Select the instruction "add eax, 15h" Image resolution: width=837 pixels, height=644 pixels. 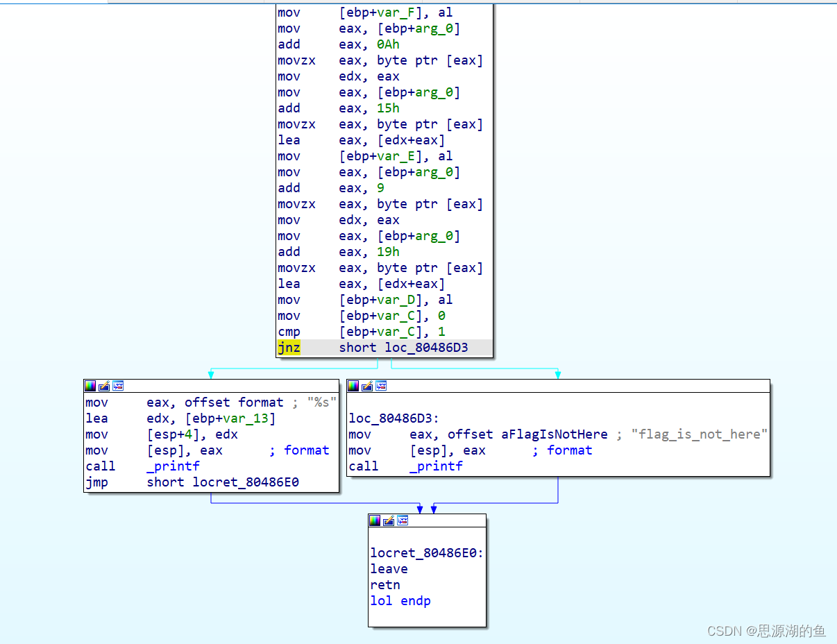point(339,108)
